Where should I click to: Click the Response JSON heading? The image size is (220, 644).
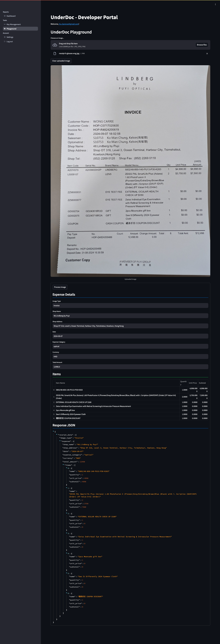click(x=64, y=425)
